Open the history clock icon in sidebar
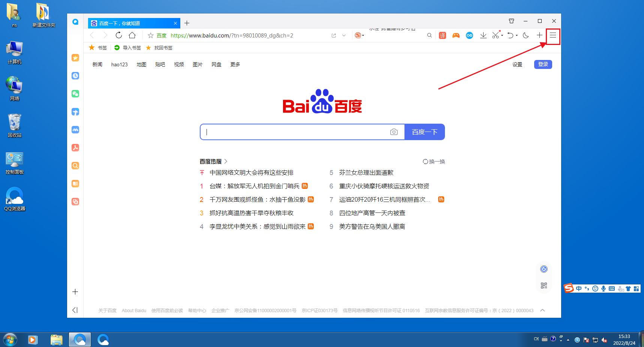 point(75,76)
